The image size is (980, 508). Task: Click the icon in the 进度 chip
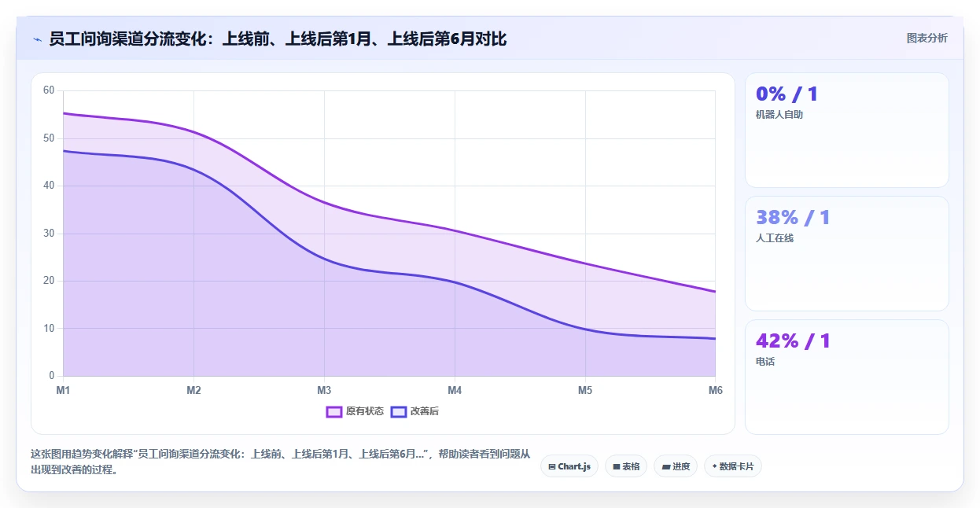665,466
